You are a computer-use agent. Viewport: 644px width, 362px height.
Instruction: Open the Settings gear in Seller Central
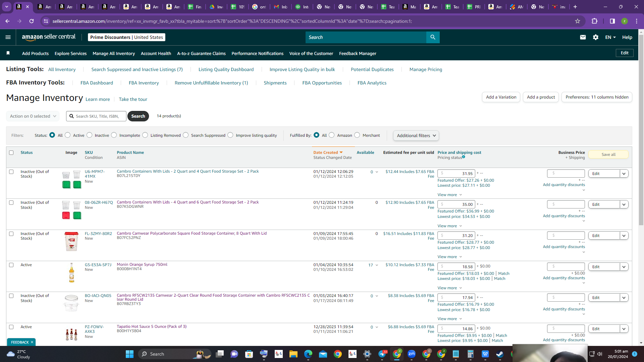pyautogui.click(x=596, y=37)
